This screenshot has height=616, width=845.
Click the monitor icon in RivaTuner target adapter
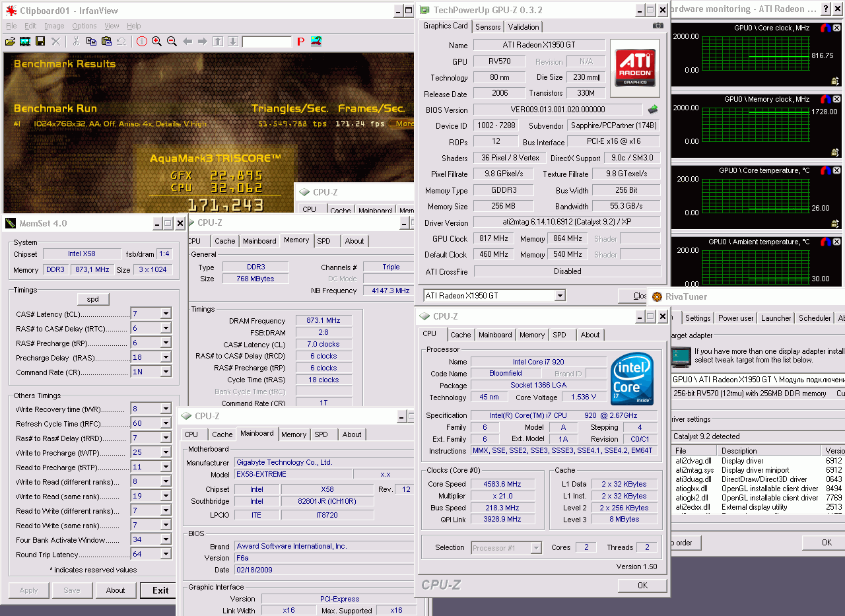coord(681,357)
